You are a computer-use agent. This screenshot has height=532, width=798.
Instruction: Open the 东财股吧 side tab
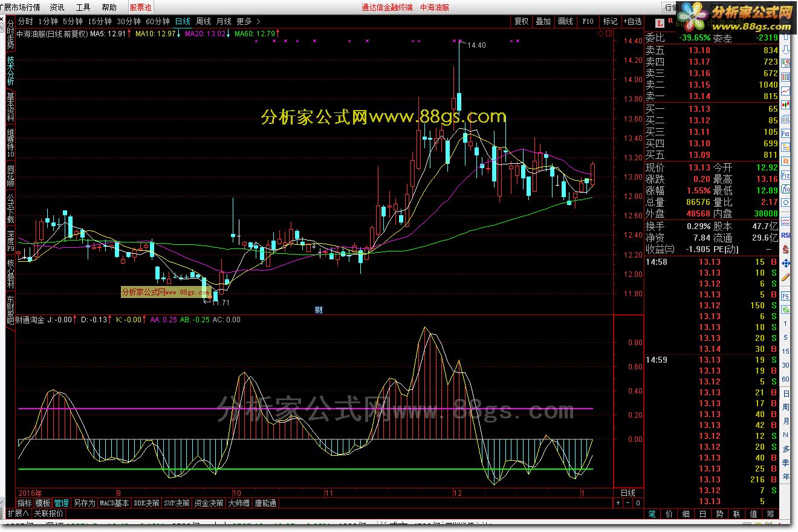coord(10,310)
